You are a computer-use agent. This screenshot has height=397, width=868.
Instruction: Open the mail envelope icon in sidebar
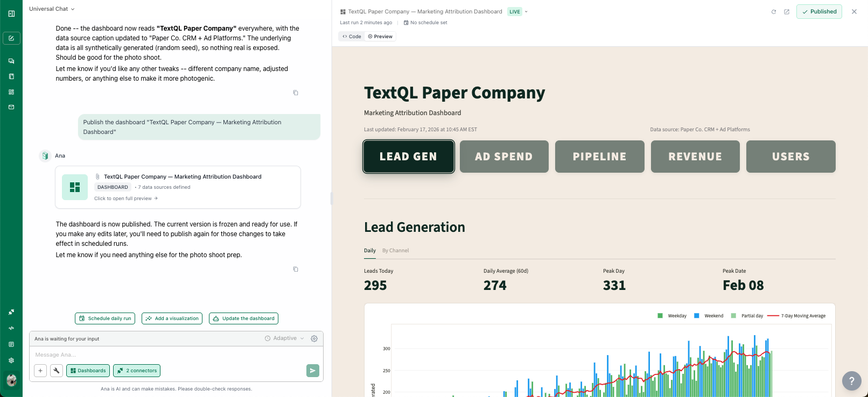tap(11, 107)
